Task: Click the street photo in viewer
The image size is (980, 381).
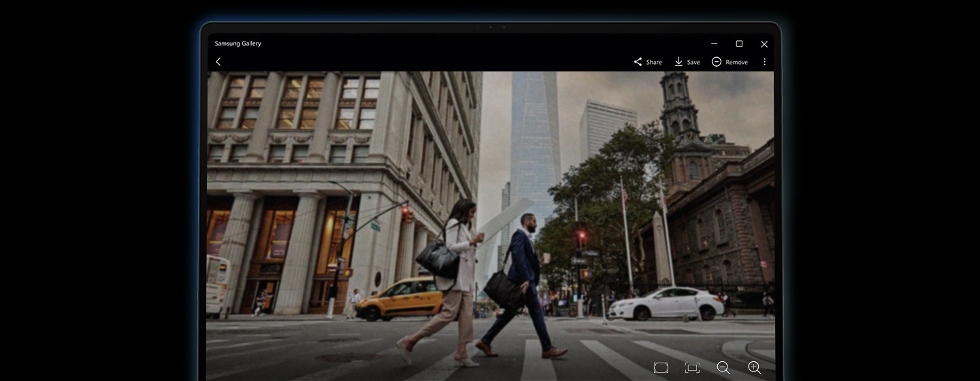Action: [490, 226]
